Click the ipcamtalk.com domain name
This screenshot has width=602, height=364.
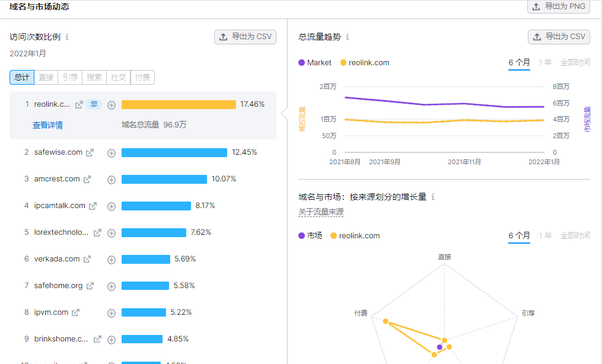(x=59, y=206)
